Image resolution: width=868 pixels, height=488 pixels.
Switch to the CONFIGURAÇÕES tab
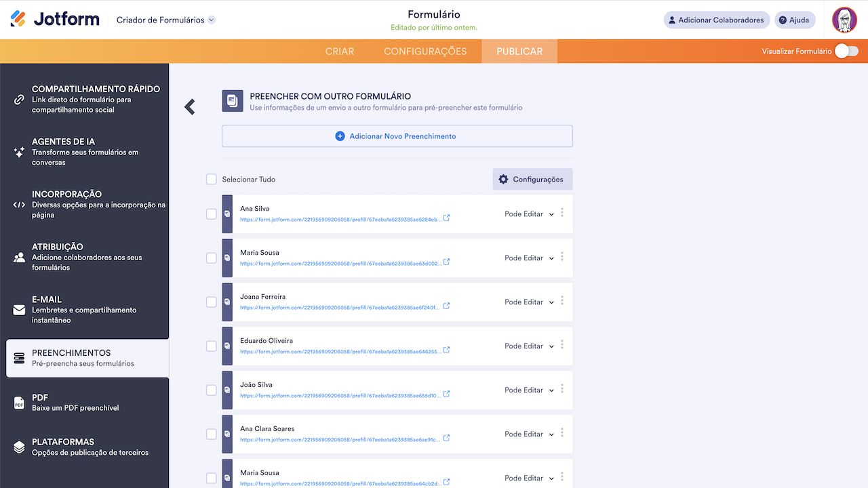pos(425,52)
